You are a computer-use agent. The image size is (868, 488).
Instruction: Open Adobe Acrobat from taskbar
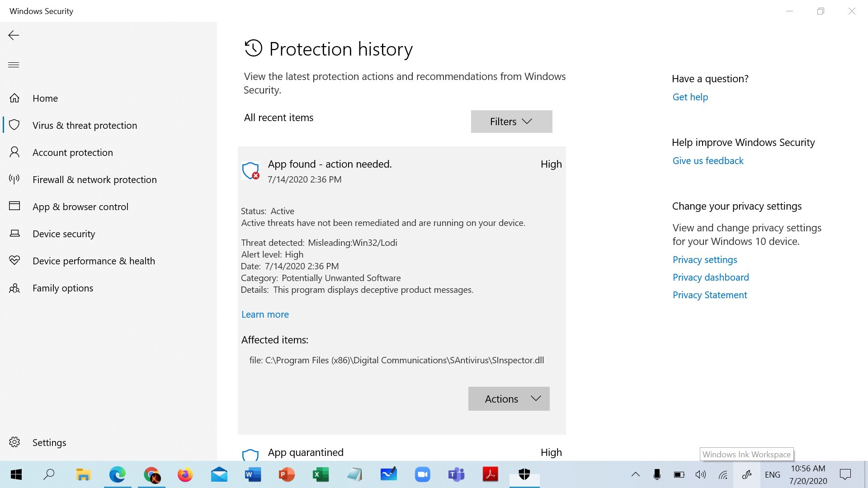click(491, 474)
